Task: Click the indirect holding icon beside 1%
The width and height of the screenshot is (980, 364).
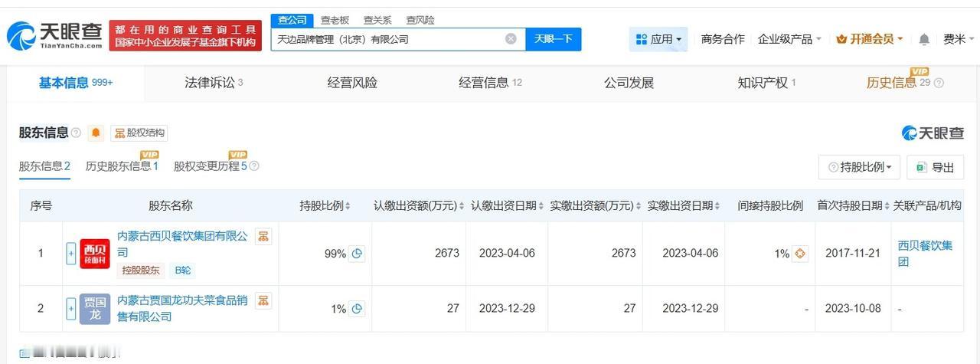Action: [800, 254]
